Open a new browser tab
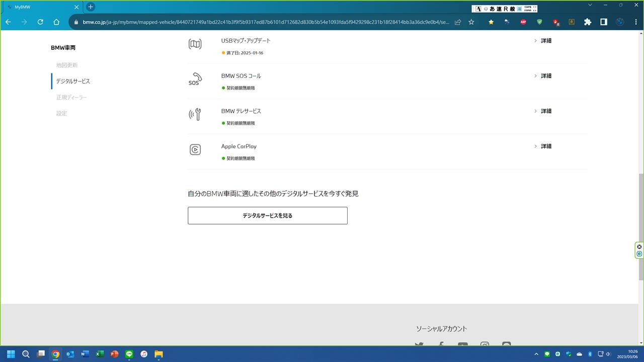The width and height of the screenshot is (644, 362). click(91, 7)
